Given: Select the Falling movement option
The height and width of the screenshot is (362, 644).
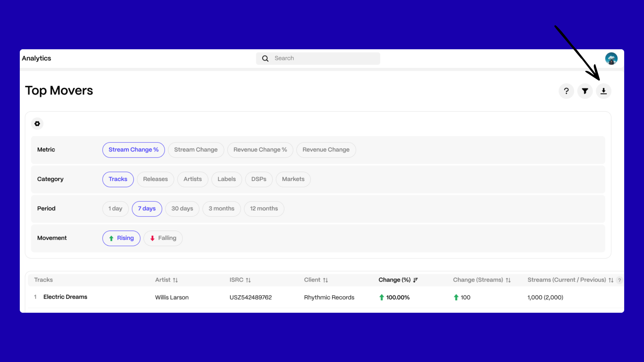Looking at the screenshot, I should click(x=163, y=238).
